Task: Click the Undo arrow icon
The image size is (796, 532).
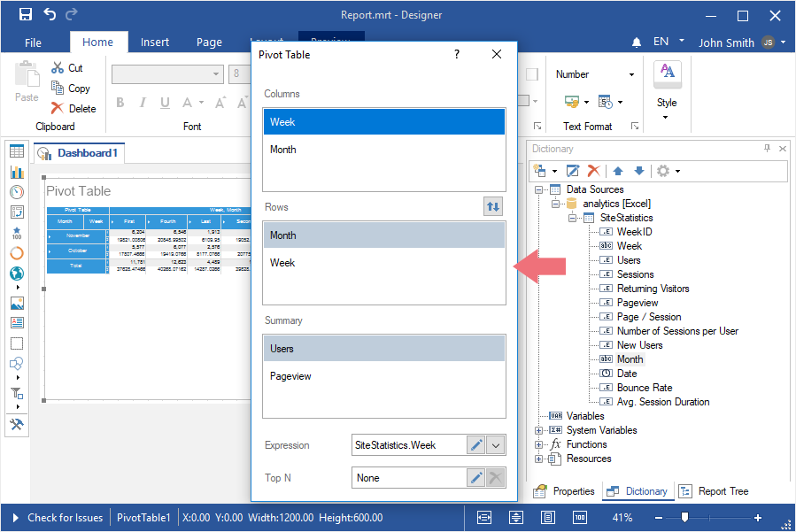Action: click(x=50, y=14)
